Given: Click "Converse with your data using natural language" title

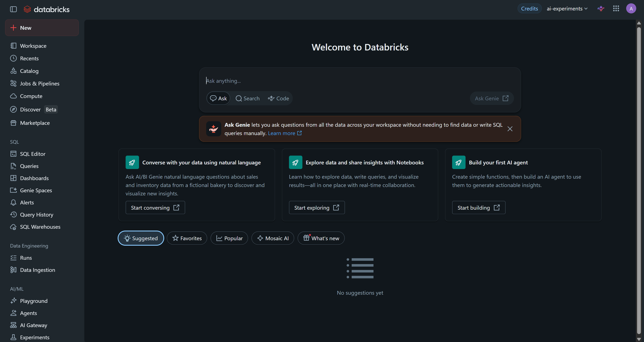Looking at the screenshot, I should 201,163.
